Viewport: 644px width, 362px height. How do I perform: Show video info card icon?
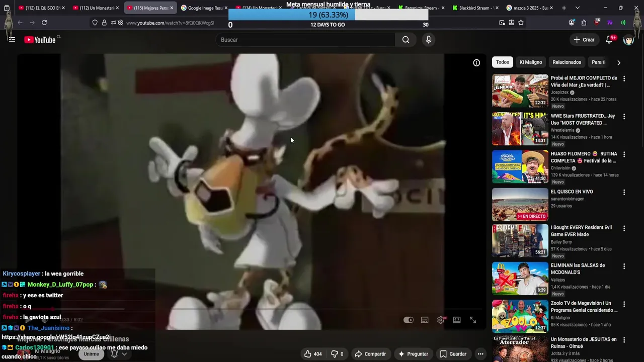click(476, 63)
